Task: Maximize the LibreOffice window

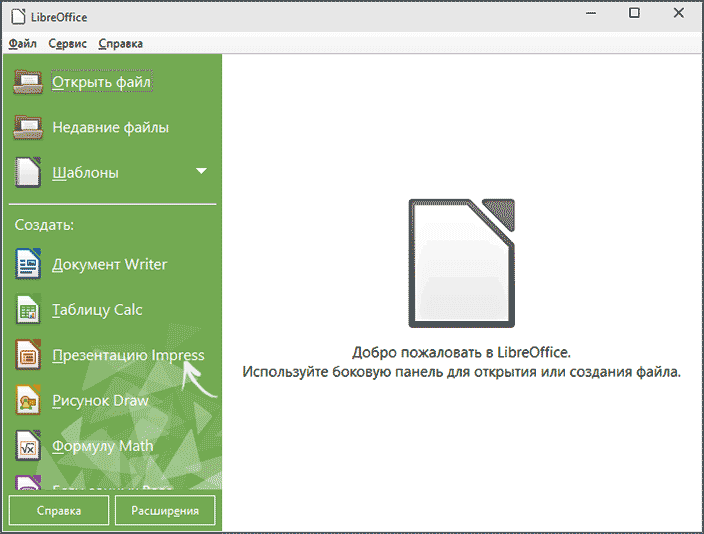Action: tap(634, 13)
